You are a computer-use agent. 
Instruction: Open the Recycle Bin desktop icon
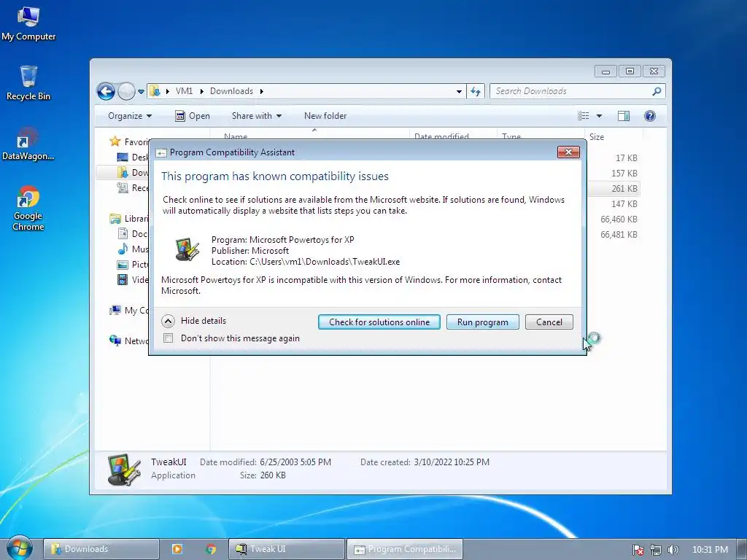(28, 83)
